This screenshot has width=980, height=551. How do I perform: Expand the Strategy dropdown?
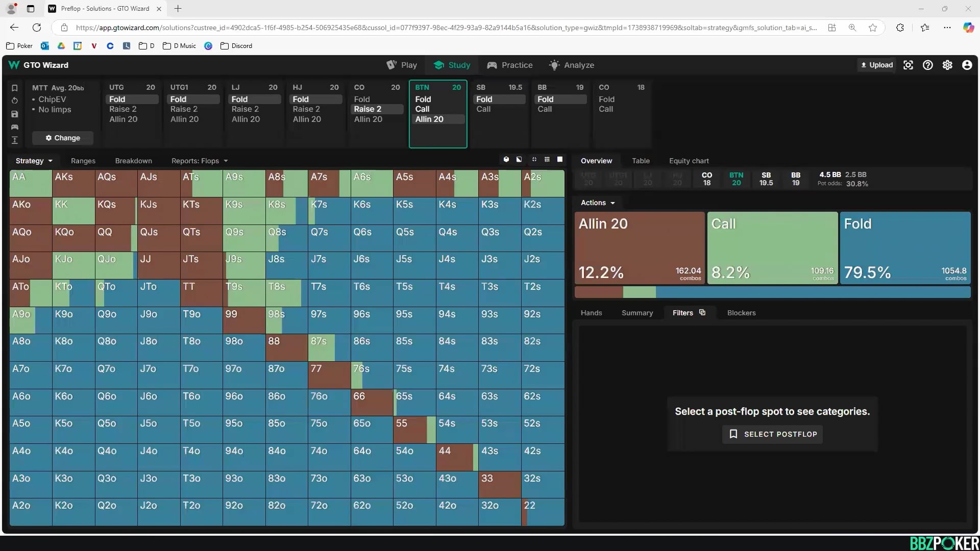coord(34,161)
